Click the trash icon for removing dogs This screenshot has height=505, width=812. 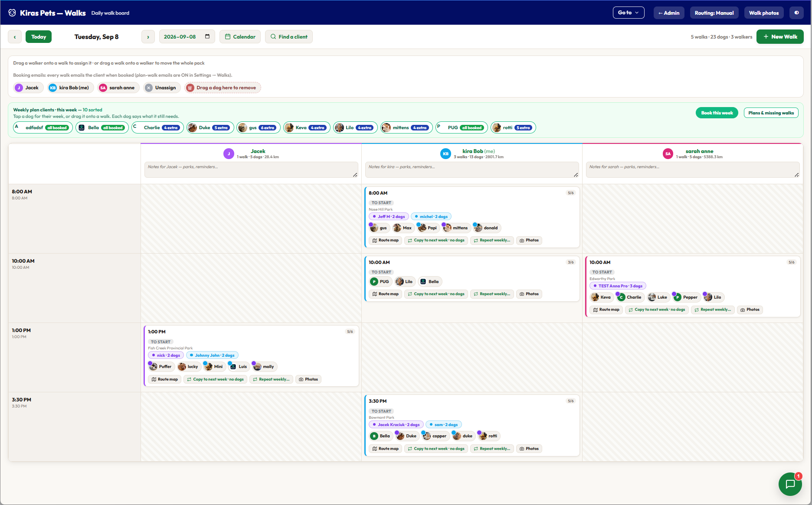coord(190,88)
